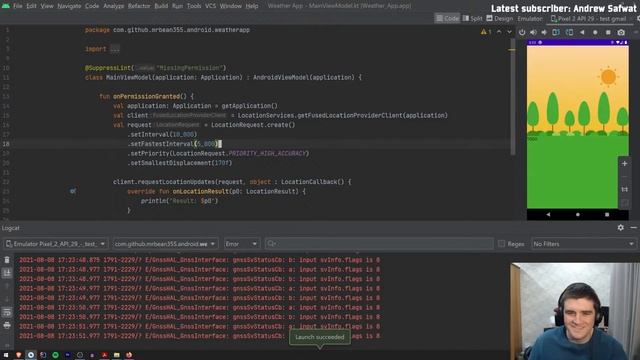Click the logcat search field

[379, 244]
